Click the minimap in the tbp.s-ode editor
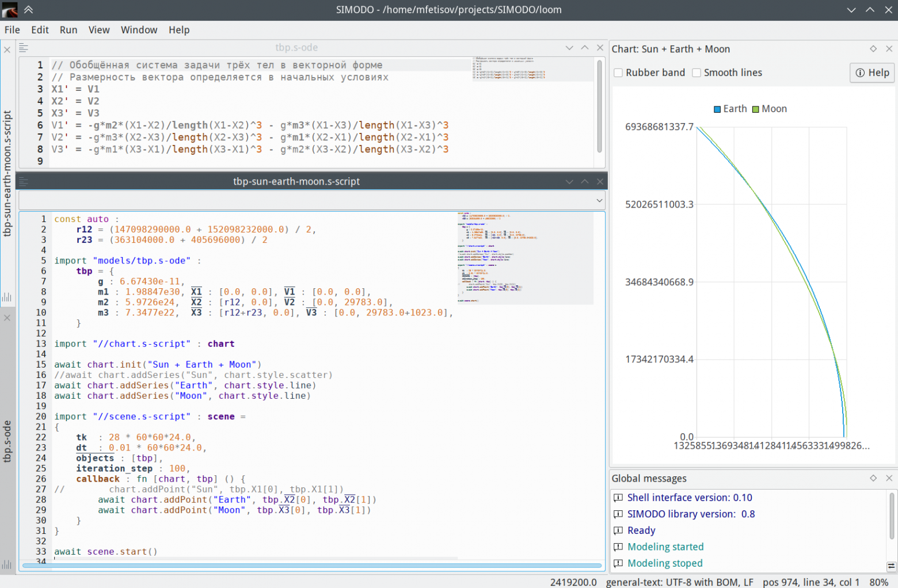This screenshot has width=898, height=588. pyautogui.click(x=532, y=69)
